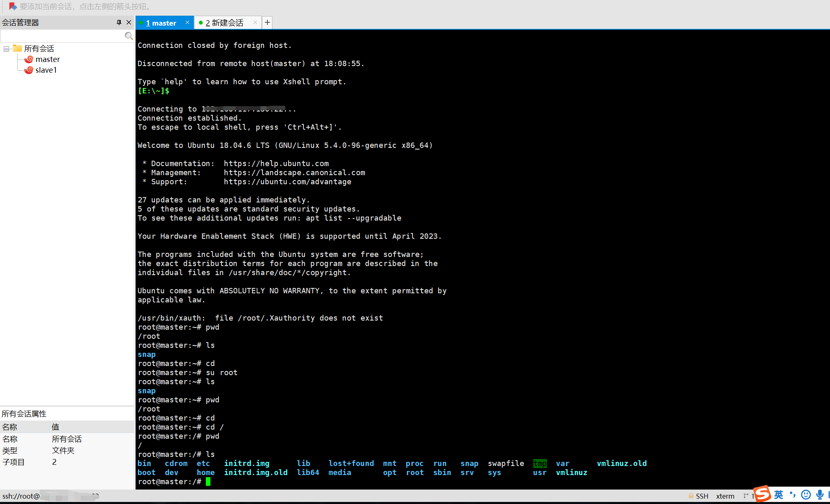Click the xterm label in status bar
830x504 pixels.
[725, 496]
